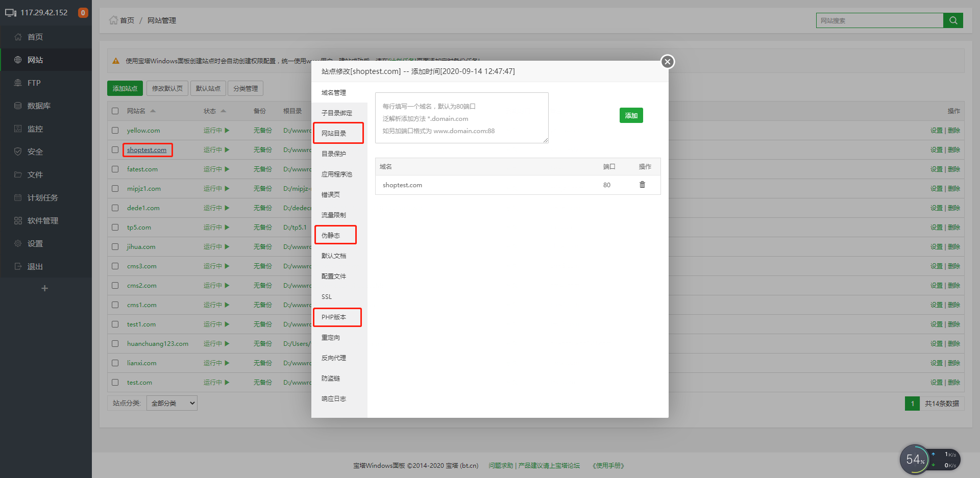The width and height of the screenshot is (980, 478).
Task: Click the Home icon in sidebar
Action: pos(18,37)
